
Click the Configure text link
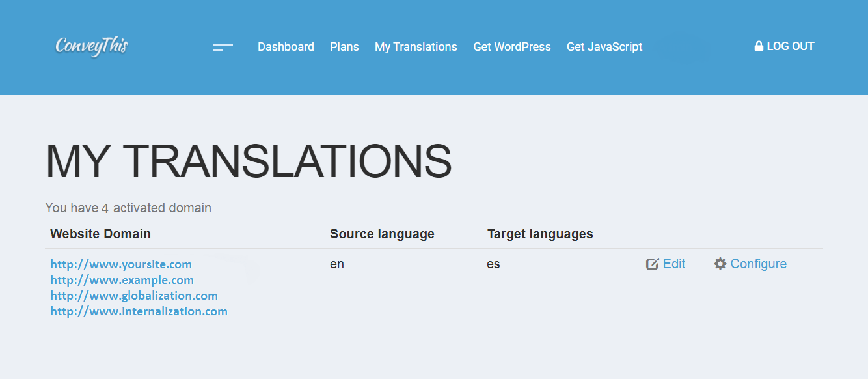tap(758, 264)
